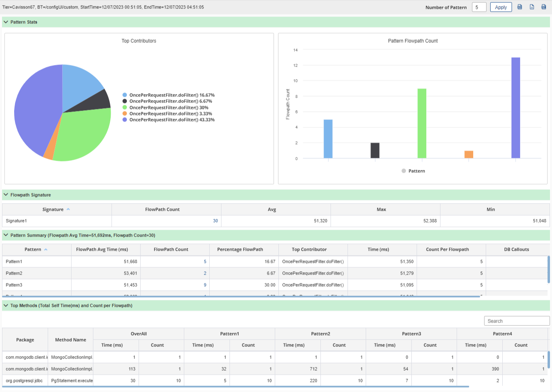Click the Number of Pattern input field
This screenshot has height=392, width=552.
point(479,7)
